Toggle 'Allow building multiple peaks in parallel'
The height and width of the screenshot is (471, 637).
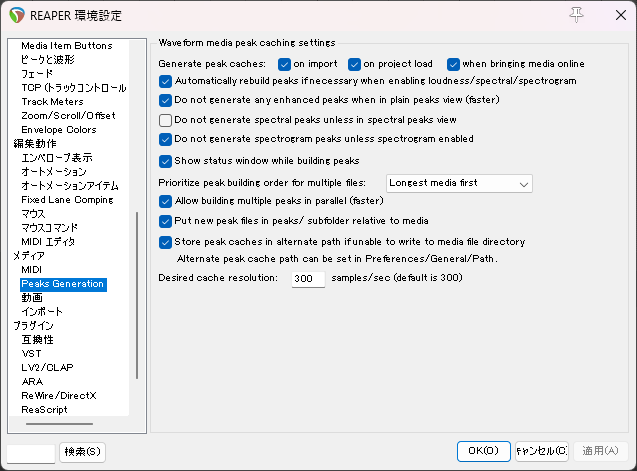pyautogui.click(x=165, y=201)
